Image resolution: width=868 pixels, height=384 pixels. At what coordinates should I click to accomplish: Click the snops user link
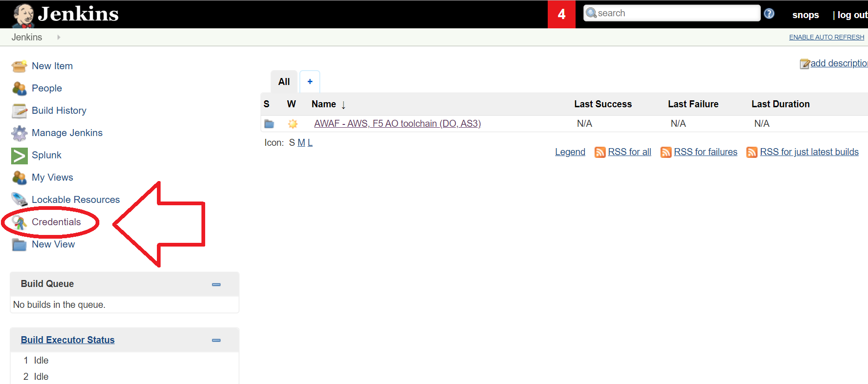pos(805,15)
